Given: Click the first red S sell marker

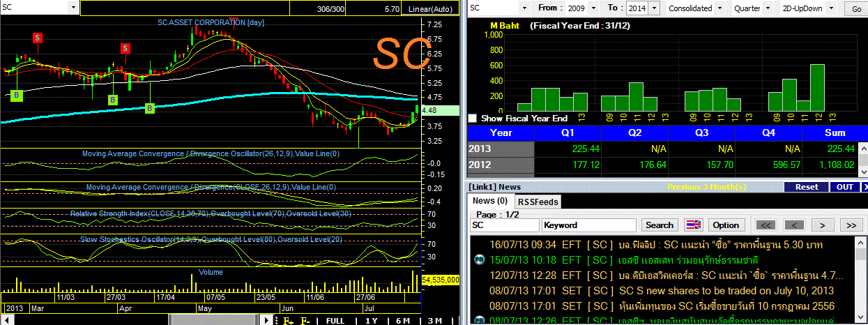Looking at the screenshot, I should tap(37, 38).
